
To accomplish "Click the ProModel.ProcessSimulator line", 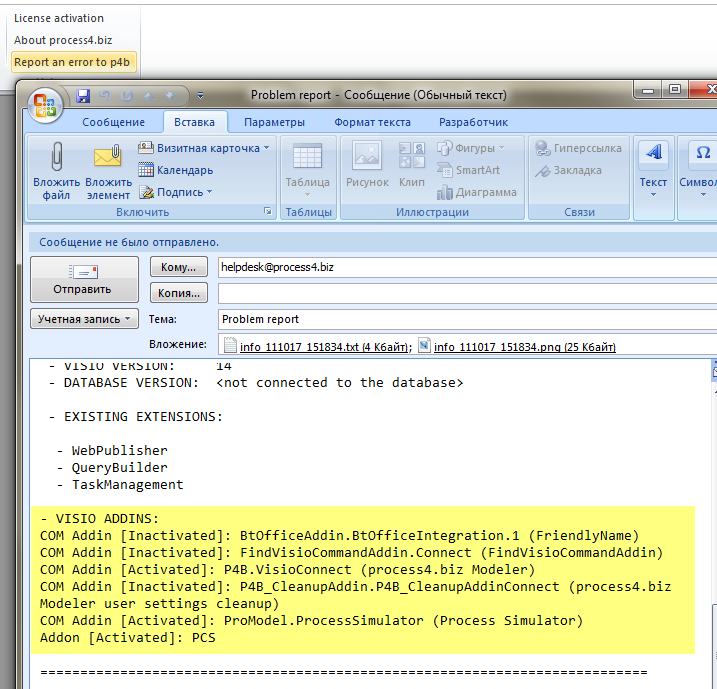I will 311,620.
